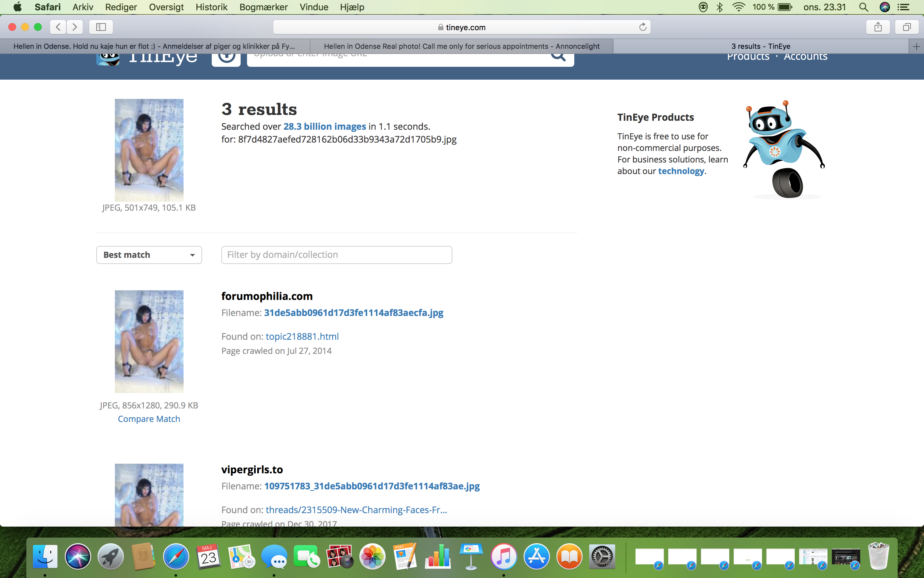Viewport: 924px width, 578px height.
Task: Open Finder from the Dock
Action: point(45,556)
